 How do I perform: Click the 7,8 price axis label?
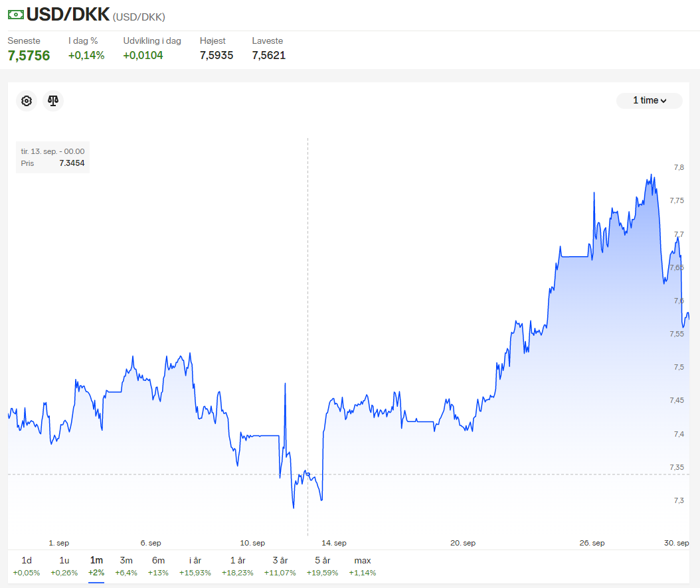(x=679, y=168)
